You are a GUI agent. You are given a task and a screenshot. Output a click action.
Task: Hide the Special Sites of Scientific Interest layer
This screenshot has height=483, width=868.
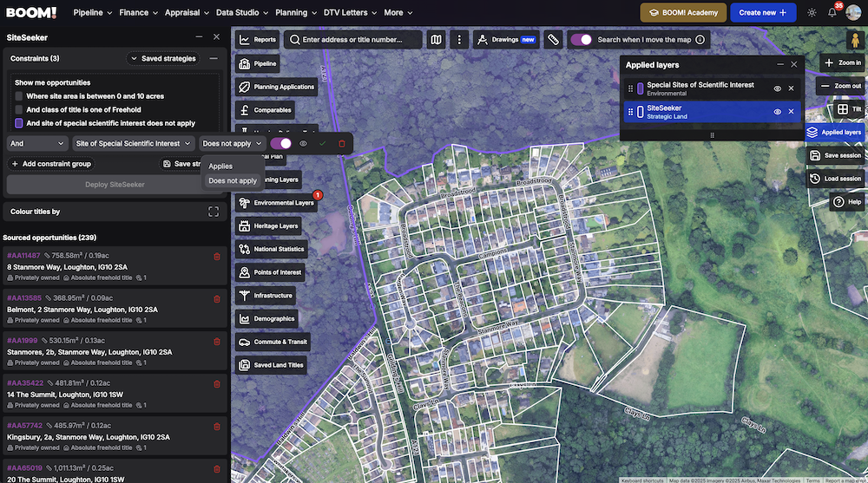[x=777, y=88]
